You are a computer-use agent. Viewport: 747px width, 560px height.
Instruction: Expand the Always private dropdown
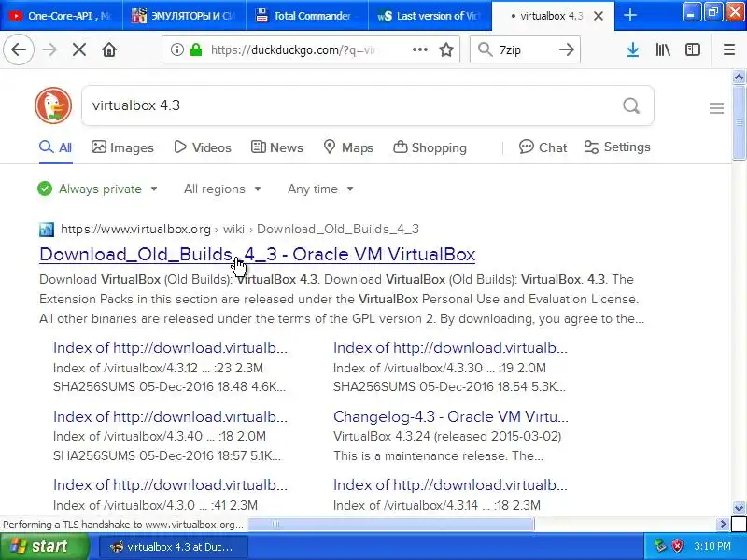click(98, 189)
